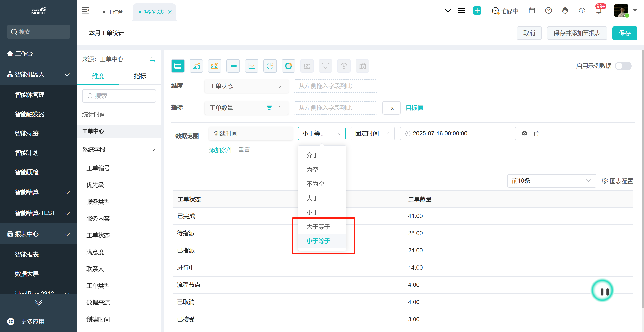Image resolution: width=644 pixels, height=332 pixels.
Task: Remove the 工单数量 indicator field
Action: (x=281, y=108)
